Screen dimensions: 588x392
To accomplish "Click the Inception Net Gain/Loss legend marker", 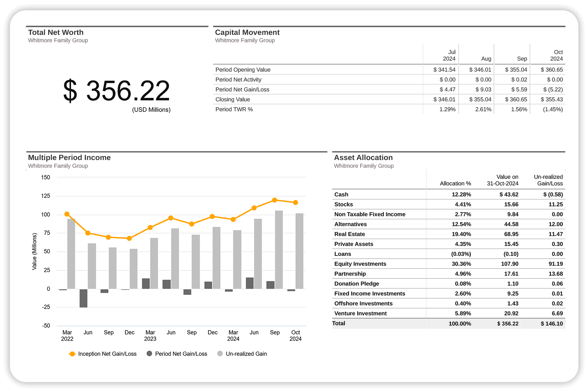I will 72,354.
